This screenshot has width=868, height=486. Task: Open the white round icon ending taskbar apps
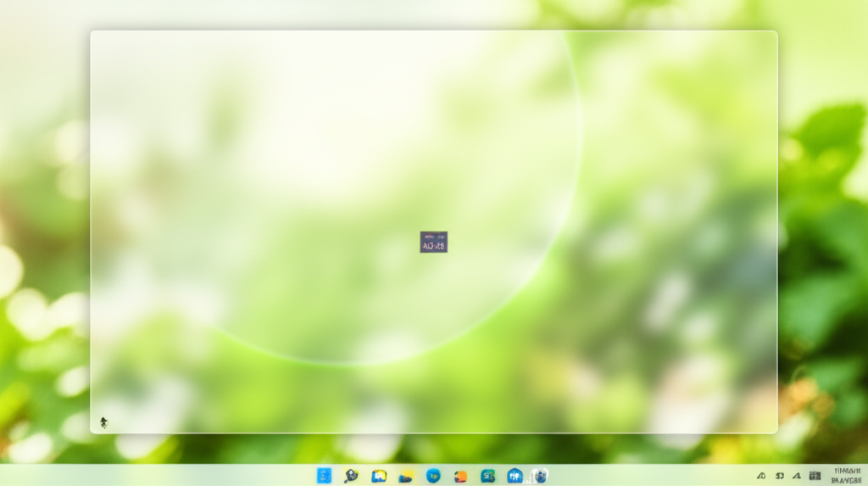[539, 476]
